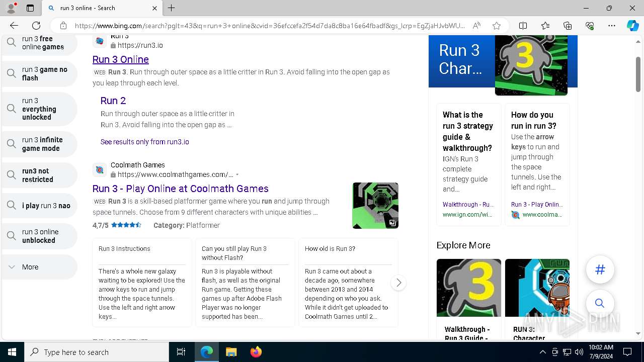The image size is (644, 362).
Task: Open the browser profile icon
Action: coord(11,8)
